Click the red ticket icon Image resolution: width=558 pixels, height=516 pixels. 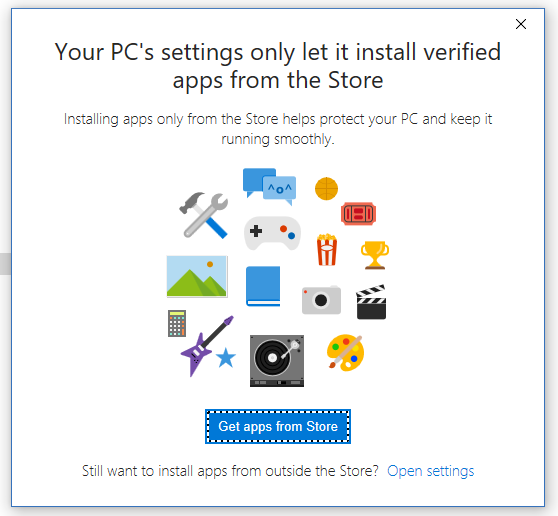358,214
